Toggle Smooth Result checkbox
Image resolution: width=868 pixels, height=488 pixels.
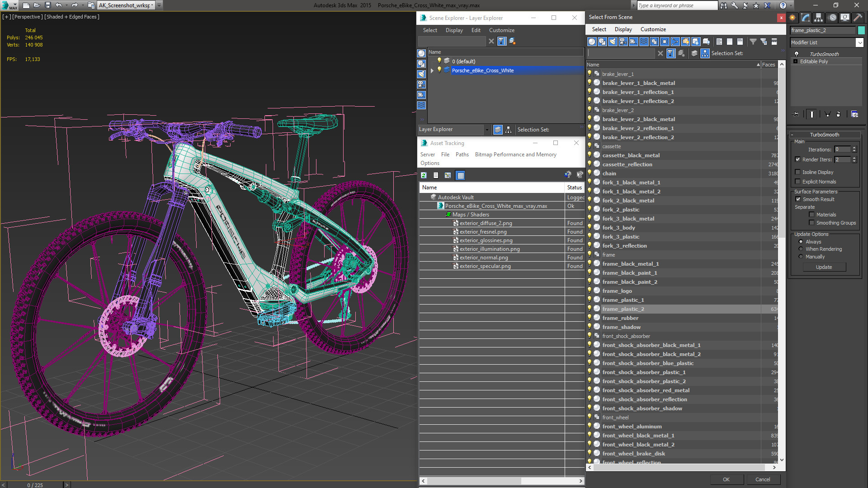(x=798, y=199)
